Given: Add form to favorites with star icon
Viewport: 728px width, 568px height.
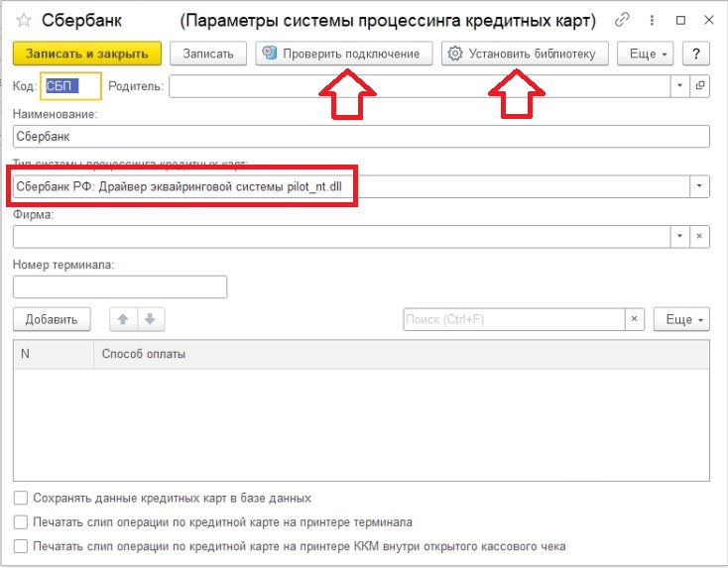Looking at the screenshot, I should (x=23, y=21).
